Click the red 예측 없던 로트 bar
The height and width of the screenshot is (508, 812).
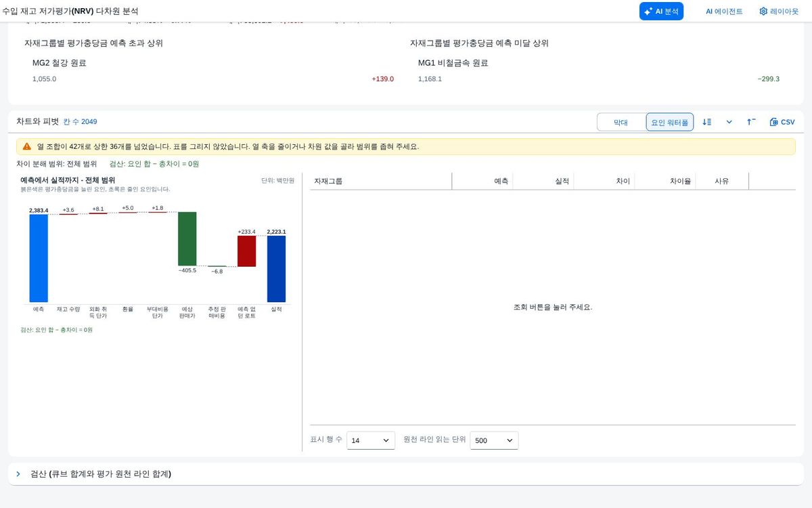point(247,251)
